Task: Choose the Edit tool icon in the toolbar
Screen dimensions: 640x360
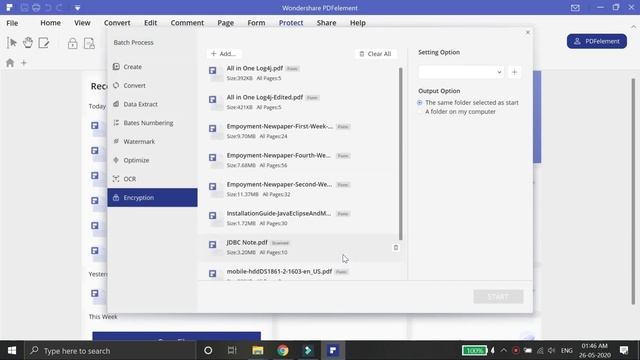Action: pyautogui.click(x=44, y=42)
